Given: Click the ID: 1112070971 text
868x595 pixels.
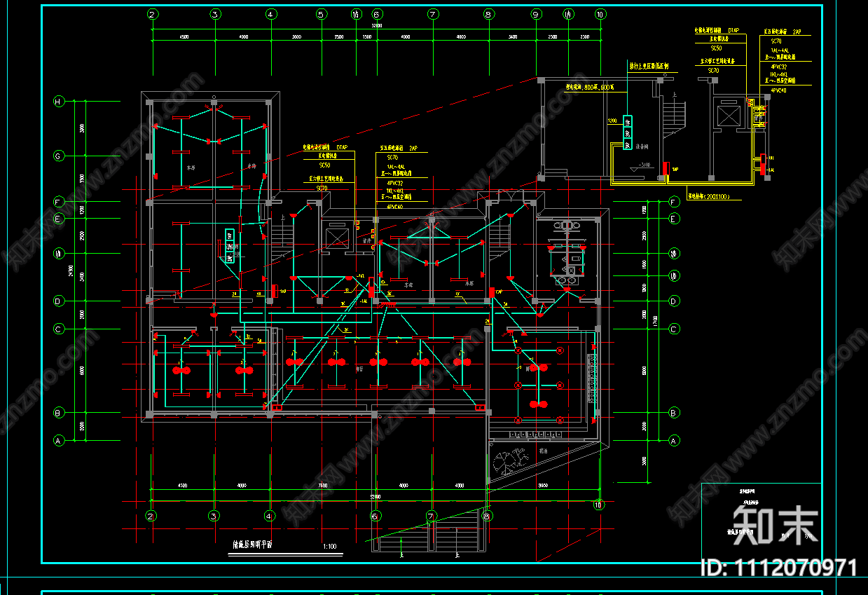Looking at the screenshot, I should 778,568.
